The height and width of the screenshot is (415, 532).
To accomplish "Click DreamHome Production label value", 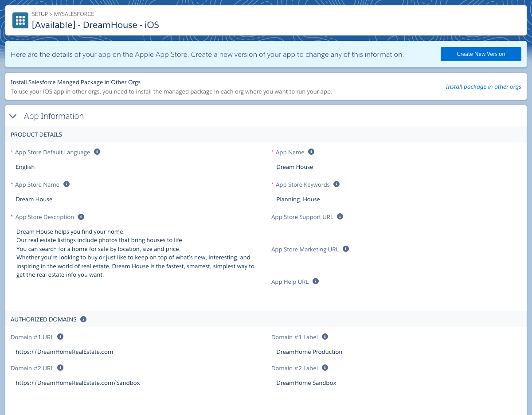I will [x=309, y=352].
